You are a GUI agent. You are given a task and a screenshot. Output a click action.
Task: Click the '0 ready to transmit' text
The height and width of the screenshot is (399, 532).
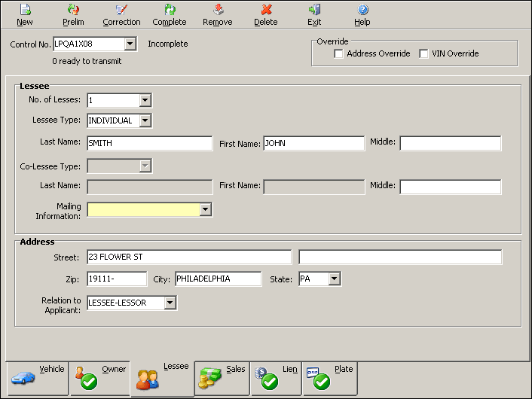[x=87, y=61]
